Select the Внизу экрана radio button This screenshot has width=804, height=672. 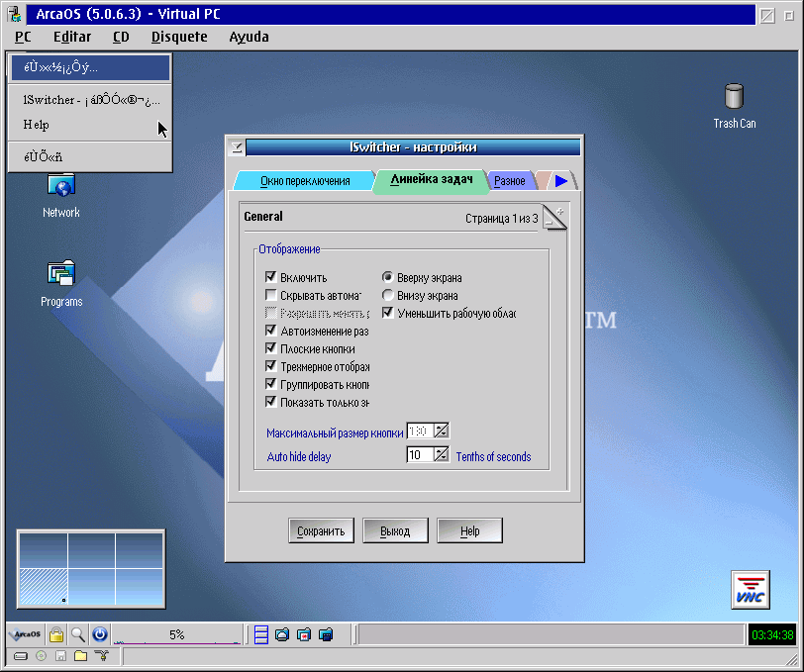coord(388,295)
